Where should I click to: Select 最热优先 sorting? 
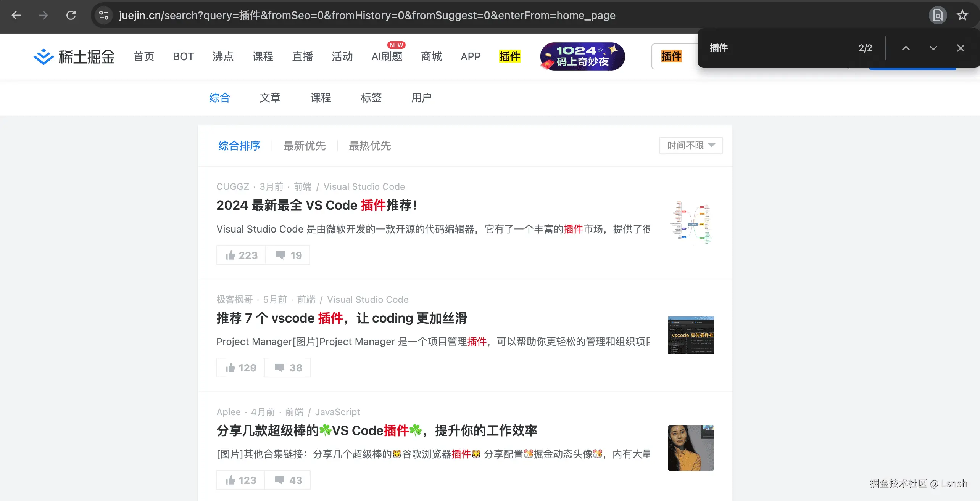point(369,146)
